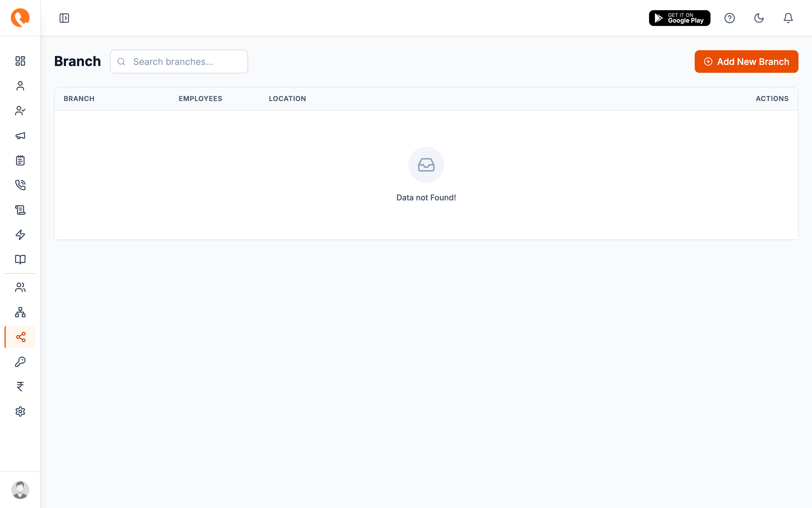Click the EMPLOYEES column header
Image resolution: width=812 pixels, height=508 pixels.
click(x=200, y=99)
